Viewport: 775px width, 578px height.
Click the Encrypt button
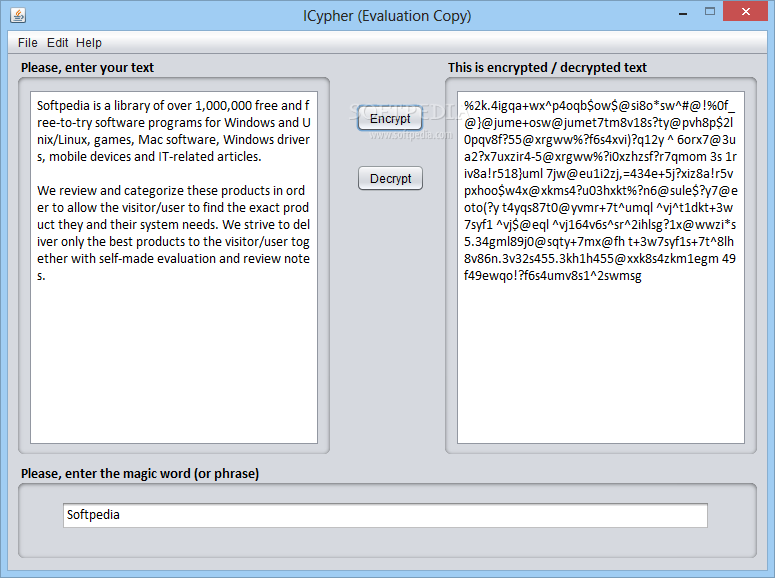point(390,119)
